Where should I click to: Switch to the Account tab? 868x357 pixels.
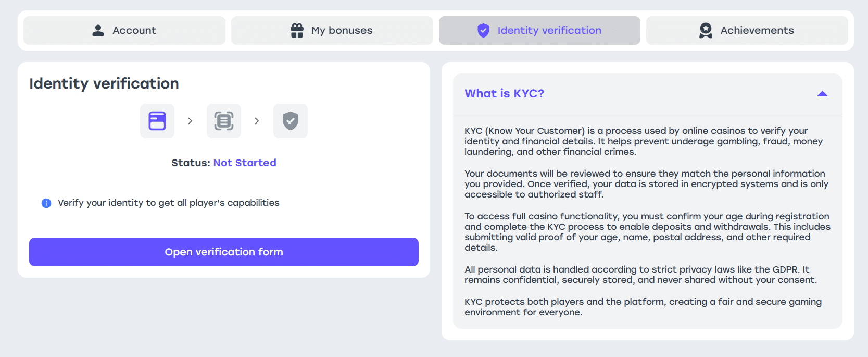pyautogui.click(x=124, y=30)
